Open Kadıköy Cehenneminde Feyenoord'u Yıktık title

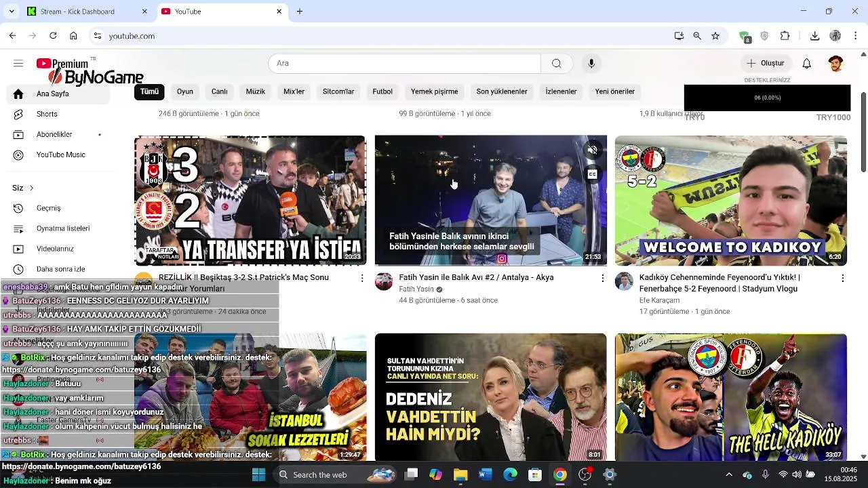[719, 283]
